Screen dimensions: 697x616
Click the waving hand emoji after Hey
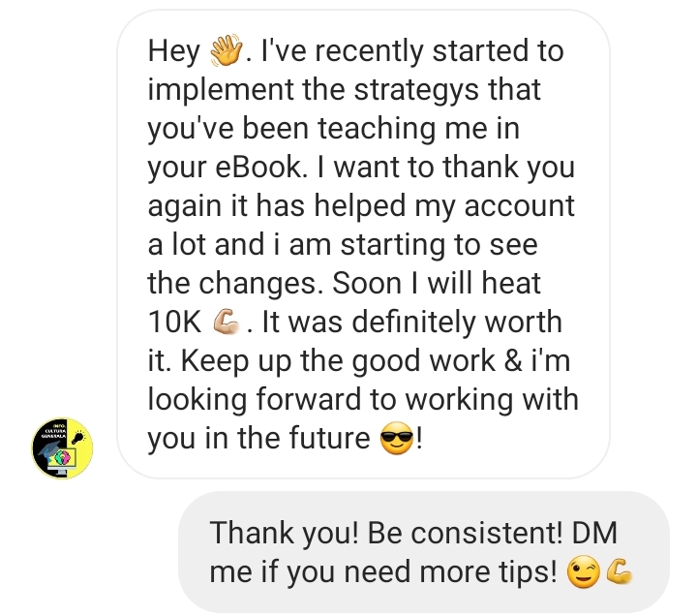click(x=227, y=49)
